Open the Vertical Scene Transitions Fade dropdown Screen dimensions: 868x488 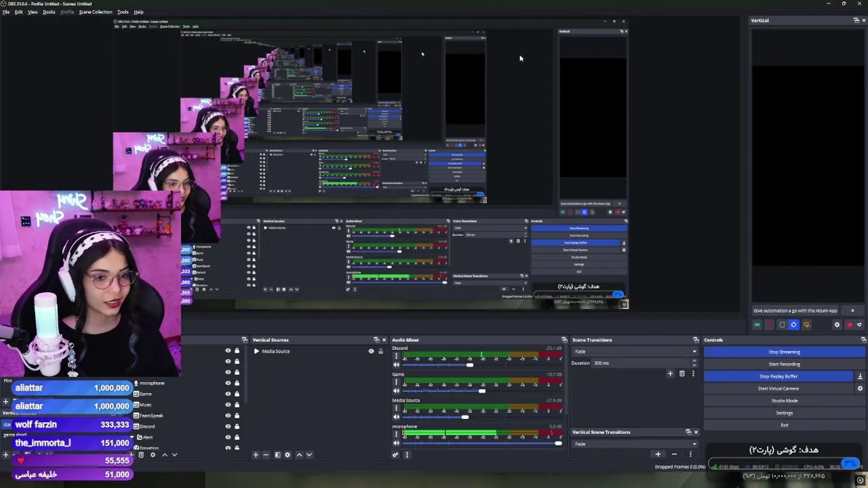pyautogui.click(x=635, y=444)
